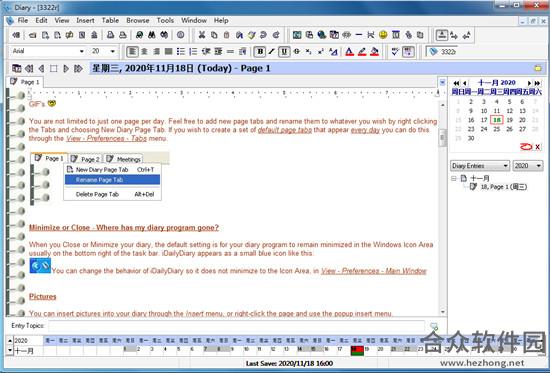This screenshot has height=373, width=550.
Task: Toggle Superscript formatting
Action: pyautogui.click(x=321, y=52)
